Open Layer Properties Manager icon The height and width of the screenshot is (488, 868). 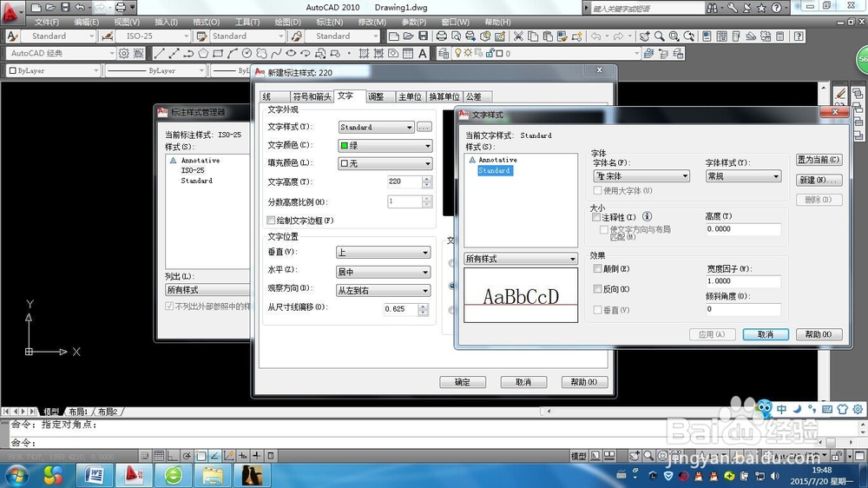pos(444,53)
